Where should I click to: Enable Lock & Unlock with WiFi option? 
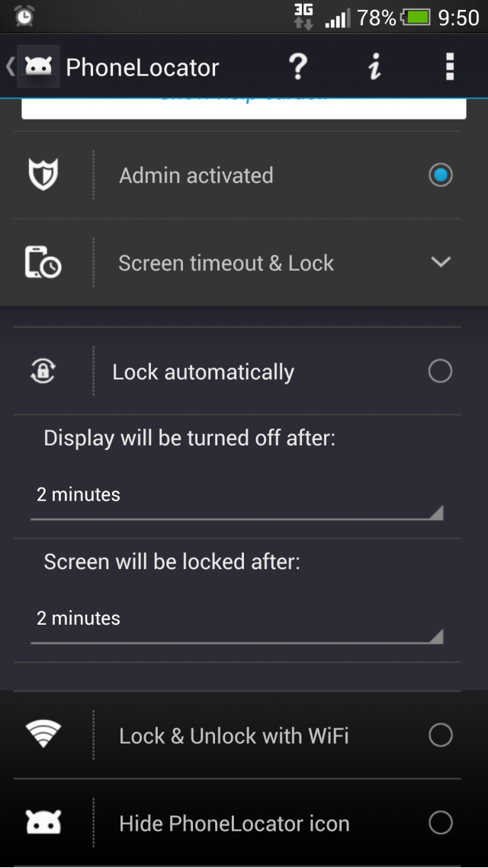[440, 735]
